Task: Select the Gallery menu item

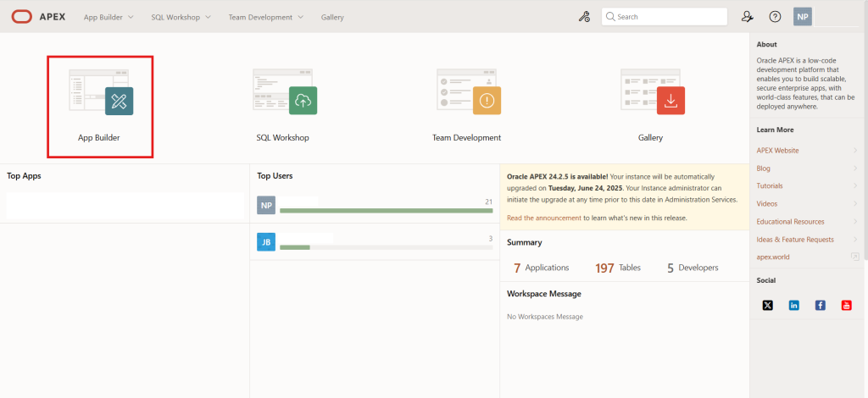Action: (332, 17)
